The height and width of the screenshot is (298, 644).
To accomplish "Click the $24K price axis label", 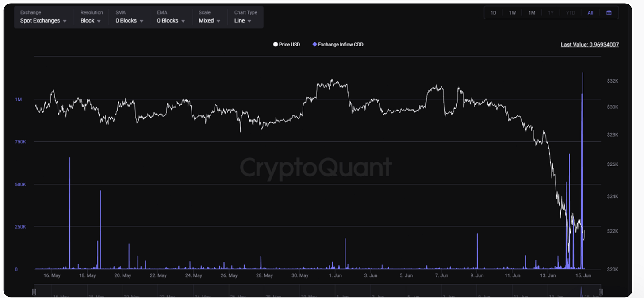I will point(613,196).
